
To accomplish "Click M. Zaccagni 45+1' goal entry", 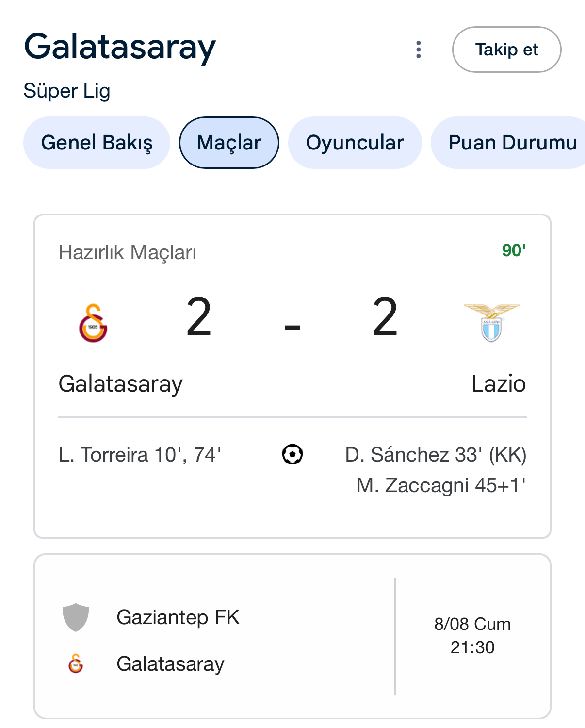I will point(440,485).
